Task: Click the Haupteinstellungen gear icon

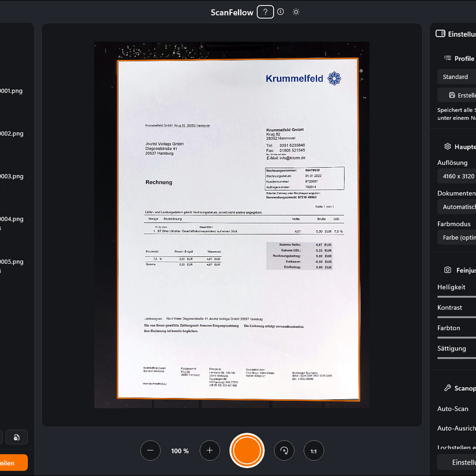Action: pyautogui.click(x=447, y=146)
